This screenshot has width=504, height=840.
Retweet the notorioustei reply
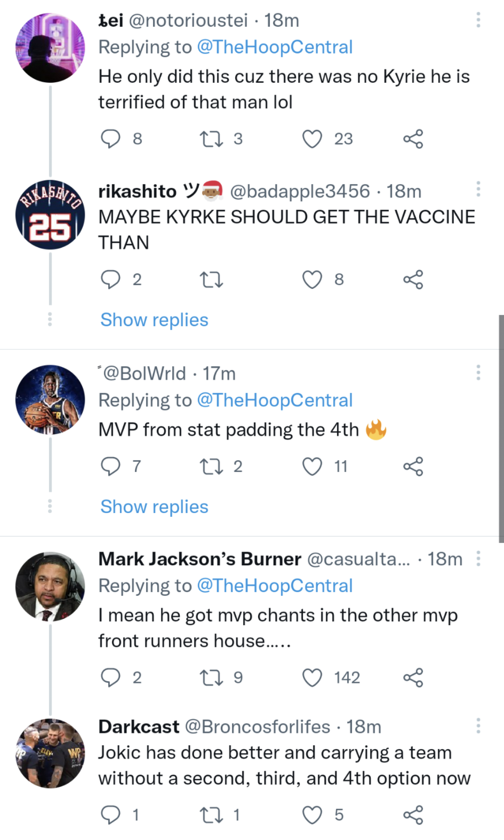click(x=211, y=139)
